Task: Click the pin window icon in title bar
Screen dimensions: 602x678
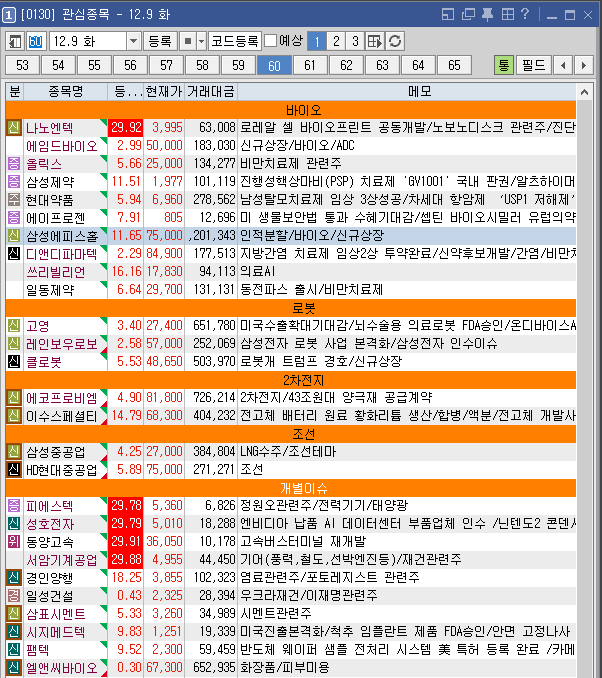Action: (486, 14)
